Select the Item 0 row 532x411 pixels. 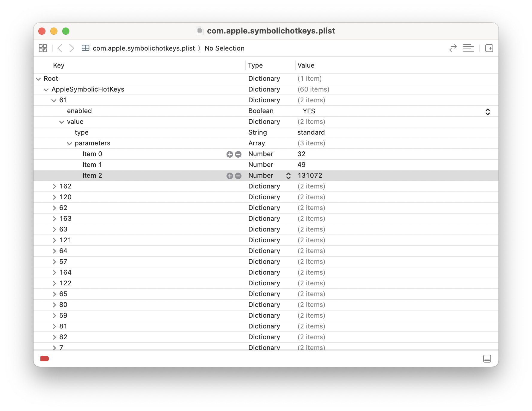266,154
